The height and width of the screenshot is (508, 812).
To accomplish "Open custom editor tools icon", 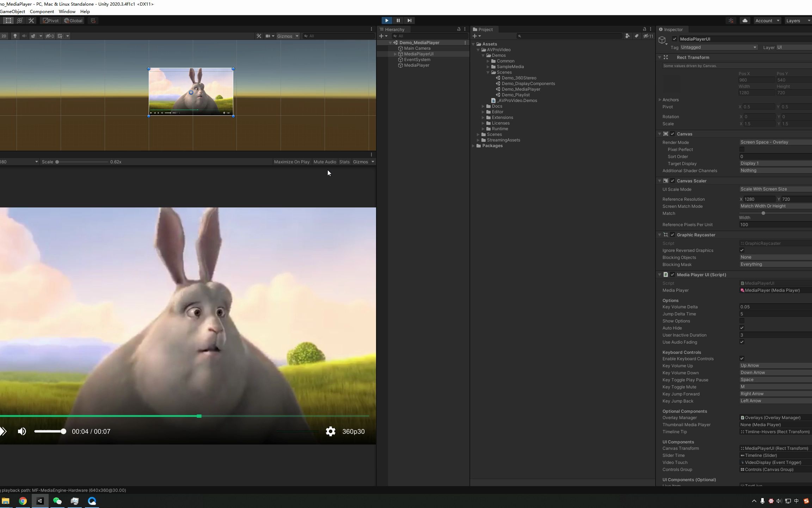I will point(31,20).
